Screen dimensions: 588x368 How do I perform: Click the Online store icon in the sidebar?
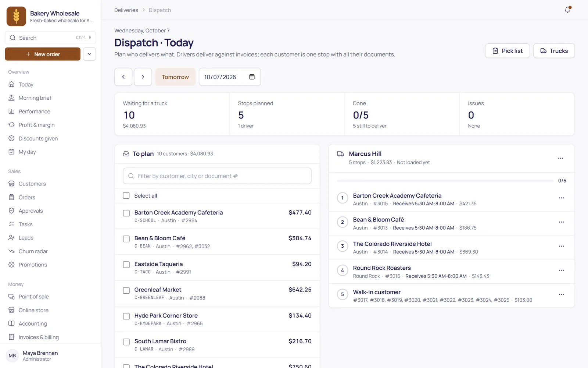click(11, 310)
